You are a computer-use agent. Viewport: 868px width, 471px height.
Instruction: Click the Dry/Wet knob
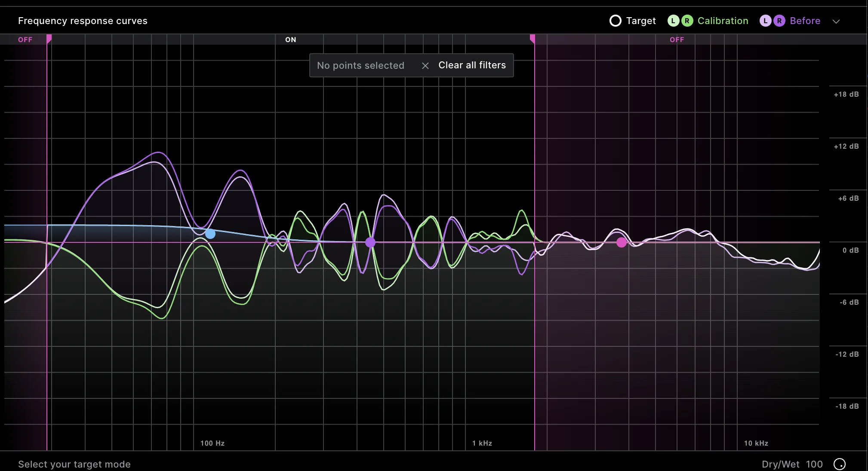pyautogui.click(x=840, y=464)
